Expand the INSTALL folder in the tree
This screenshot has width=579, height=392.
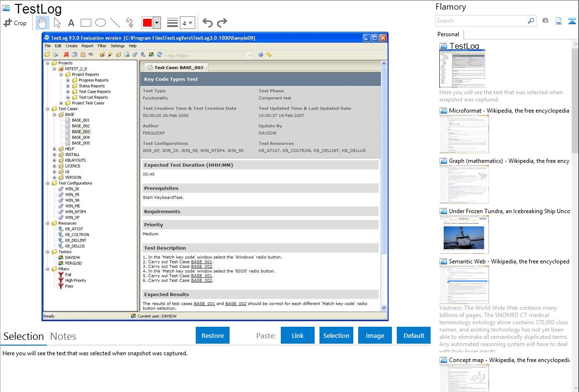(54, 155)
